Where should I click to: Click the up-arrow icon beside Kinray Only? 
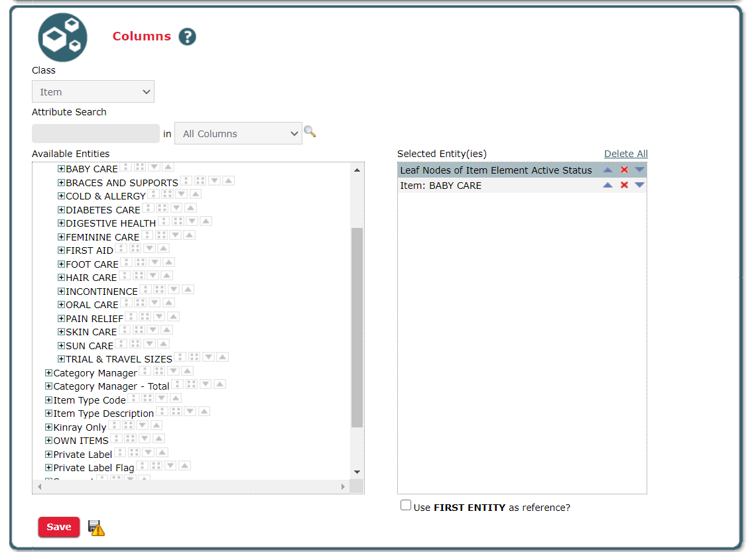(157, 425)
